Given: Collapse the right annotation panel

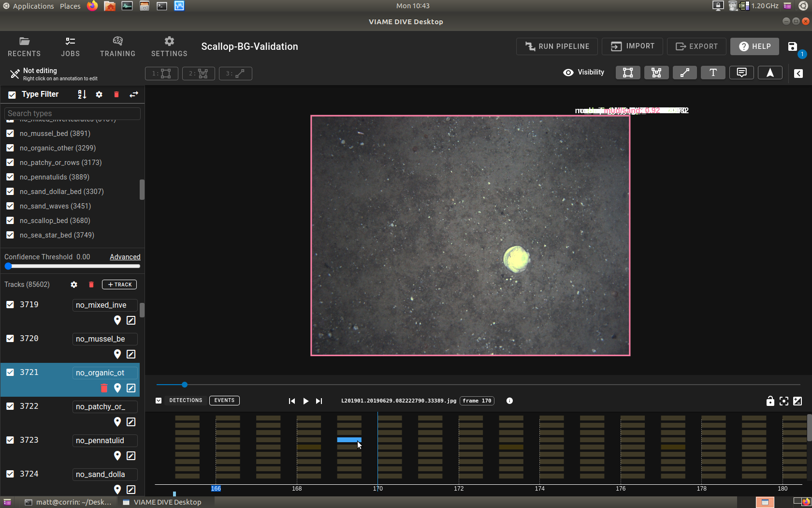Looking at the screenshot, I should 799,74.
